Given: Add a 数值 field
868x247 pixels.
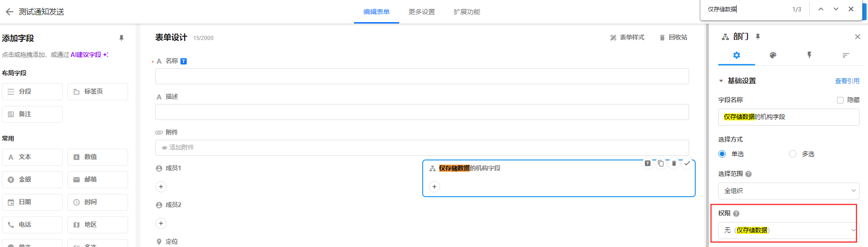Looking at the screenshot, I should [97, 157].
